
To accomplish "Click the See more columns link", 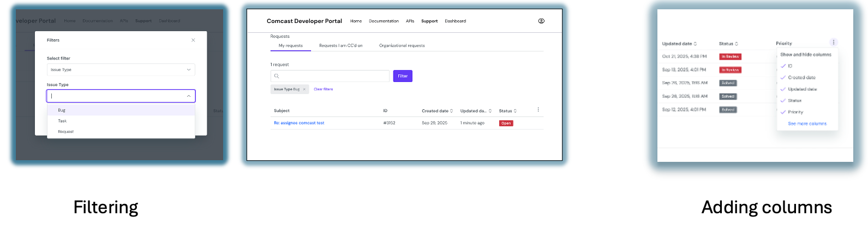I will tap(807, 124).
